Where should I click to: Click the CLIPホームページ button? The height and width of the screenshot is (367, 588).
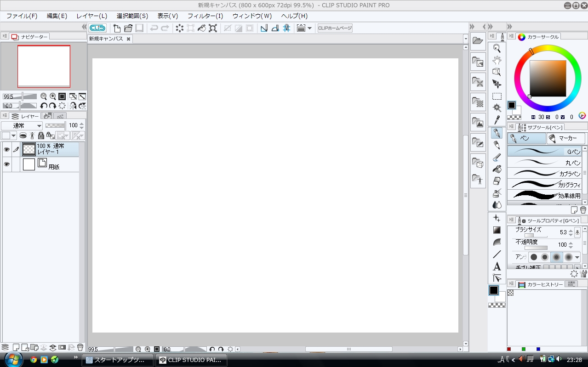click(x=335, y=28)
